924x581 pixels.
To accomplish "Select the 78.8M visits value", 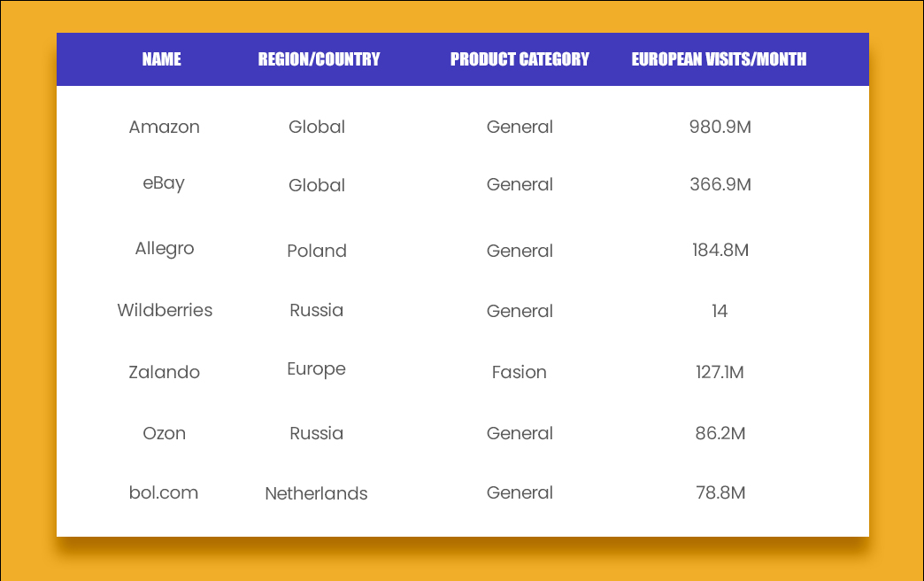I will pyautogui.click(x=720, y=492).
